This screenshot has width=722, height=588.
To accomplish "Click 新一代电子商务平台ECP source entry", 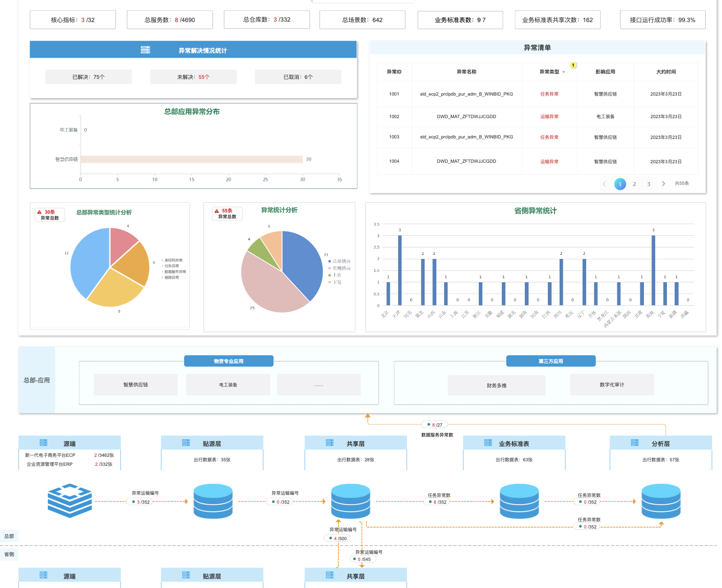I will pos(50,455).
